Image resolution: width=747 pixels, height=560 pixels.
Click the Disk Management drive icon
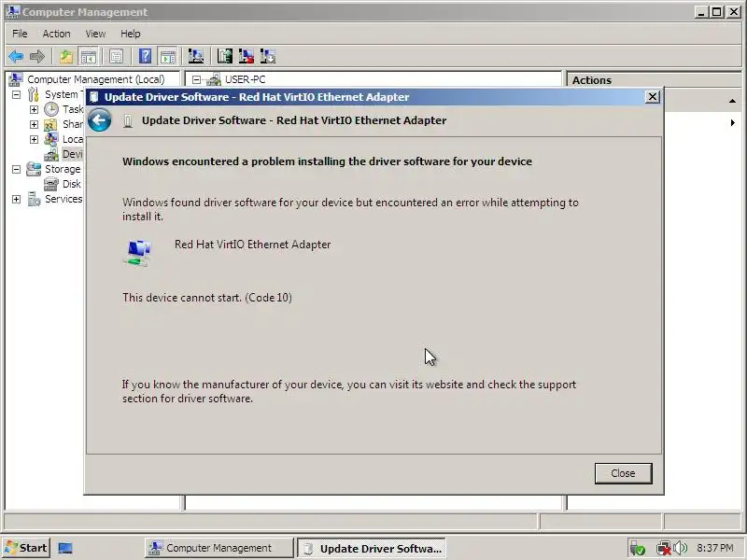point(51,184)
